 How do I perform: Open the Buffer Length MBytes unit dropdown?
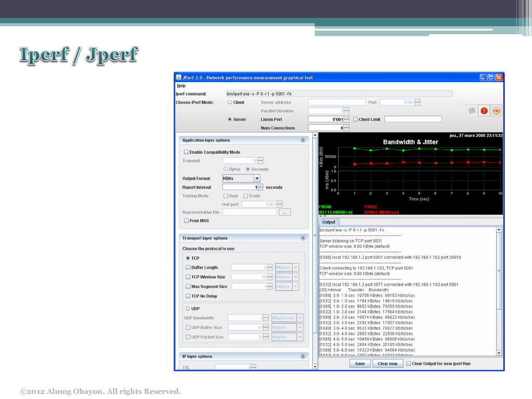point(296,268)
